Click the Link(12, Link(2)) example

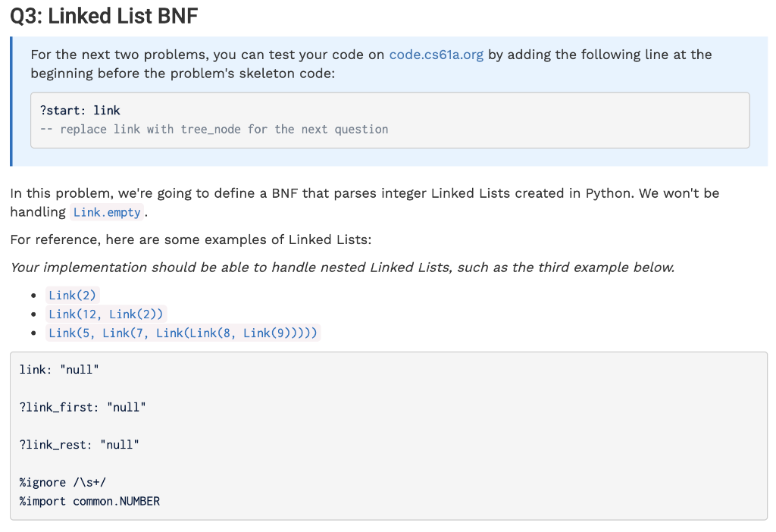coord(105,314)
